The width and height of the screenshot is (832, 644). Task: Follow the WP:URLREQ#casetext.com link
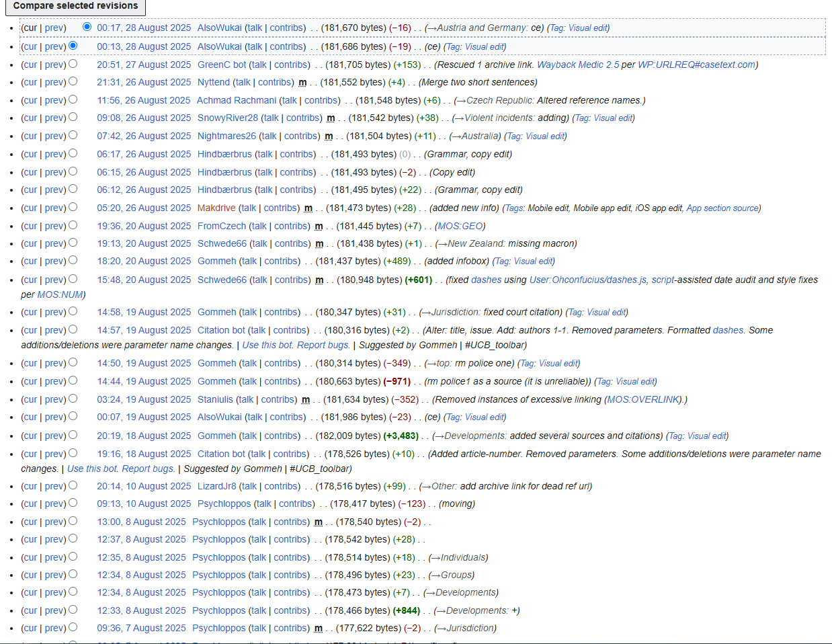tap(696, 65)
